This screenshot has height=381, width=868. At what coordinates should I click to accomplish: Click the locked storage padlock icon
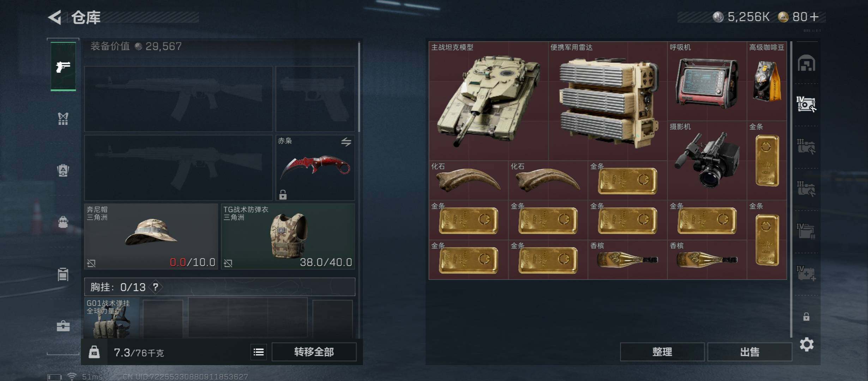(x=806, y=316)
